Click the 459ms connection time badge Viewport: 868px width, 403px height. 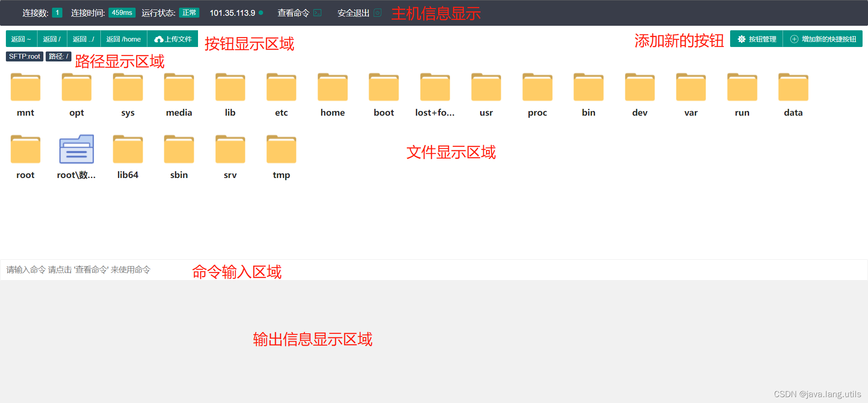(122, 13)
